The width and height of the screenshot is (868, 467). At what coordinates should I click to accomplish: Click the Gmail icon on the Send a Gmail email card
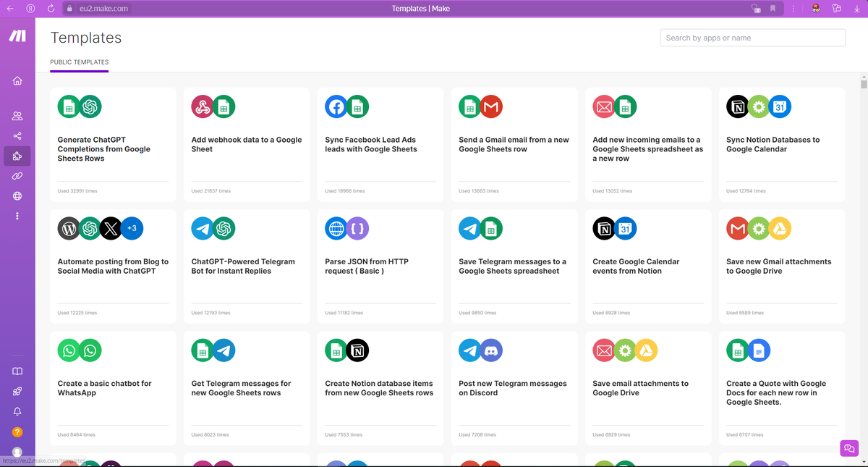[491, 107]
